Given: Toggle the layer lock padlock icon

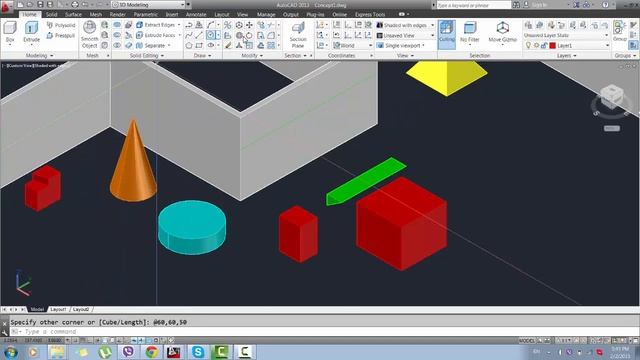Looking at the screenshot, I should (544, 45).
